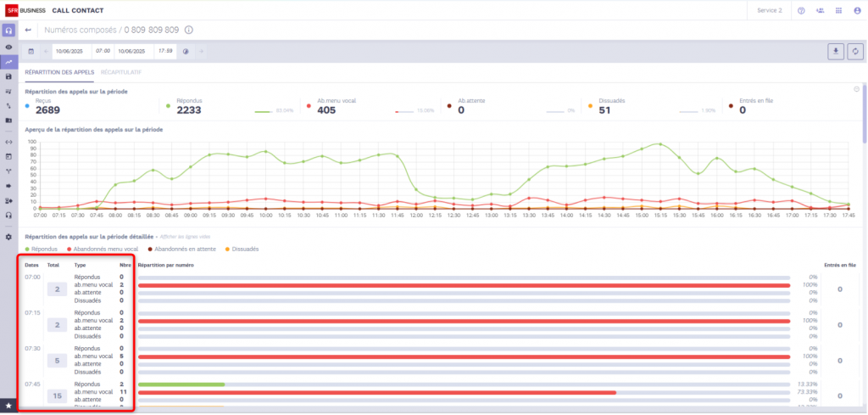The width and height of the screenshot is (868, 415).
Task: Select the RÉPARTITION DES APPELS tab
Action: pos(60,73)
